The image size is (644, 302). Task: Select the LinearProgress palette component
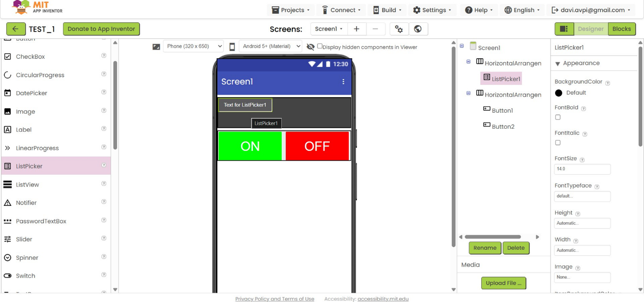[56, 148]
